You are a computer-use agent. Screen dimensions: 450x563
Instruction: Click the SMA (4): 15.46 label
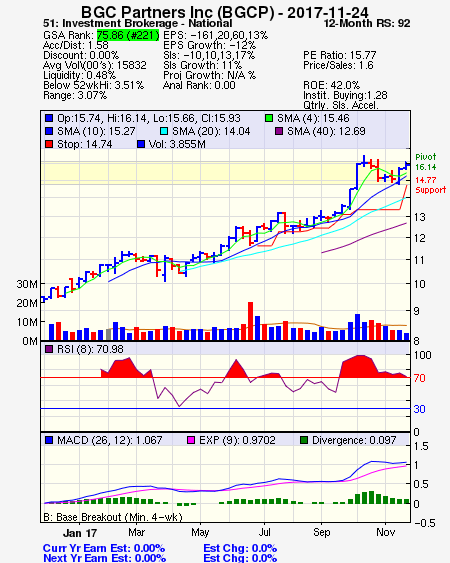[x=313, y=118]
